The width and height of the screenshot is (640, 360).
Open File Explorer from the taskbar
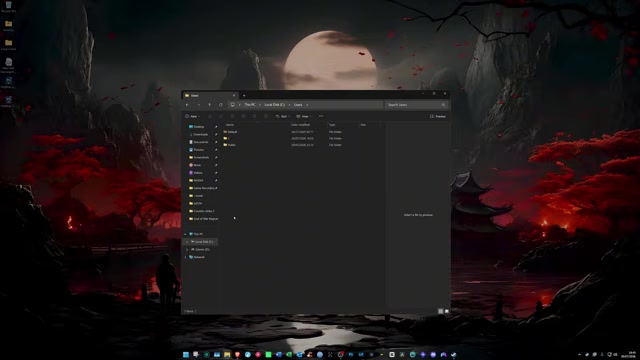click(227, 355)
